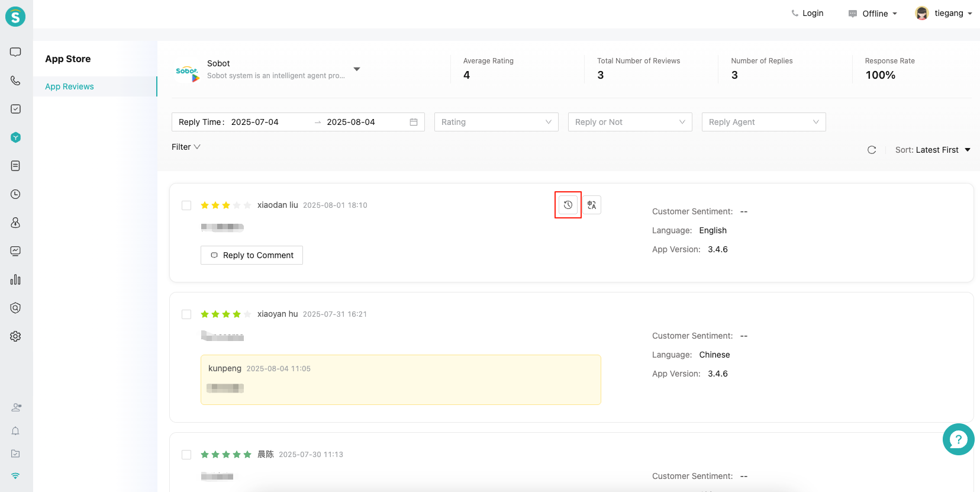The height and width of the screenshot is (492, 980).
Task: Select checkbox for xiaoyan hu's review
Action: click(x=186, y=314)
